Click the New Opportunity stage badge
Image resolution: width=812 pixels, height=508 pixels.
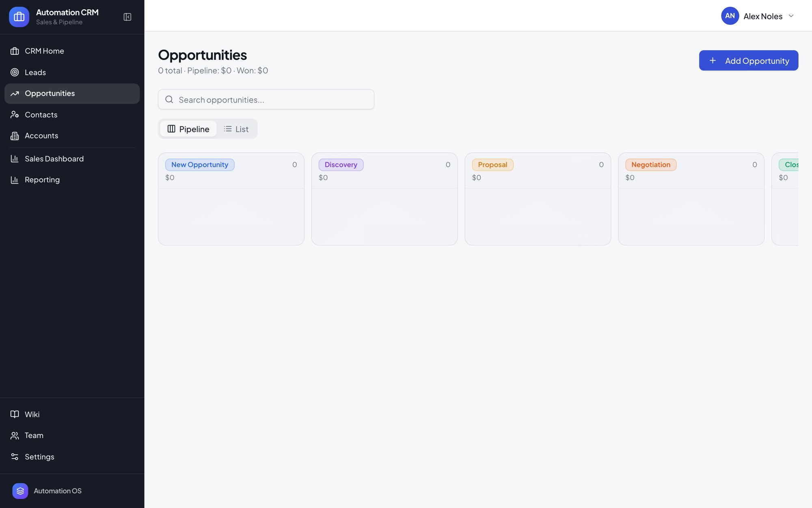pyautogui.click(x=200, y=165)
